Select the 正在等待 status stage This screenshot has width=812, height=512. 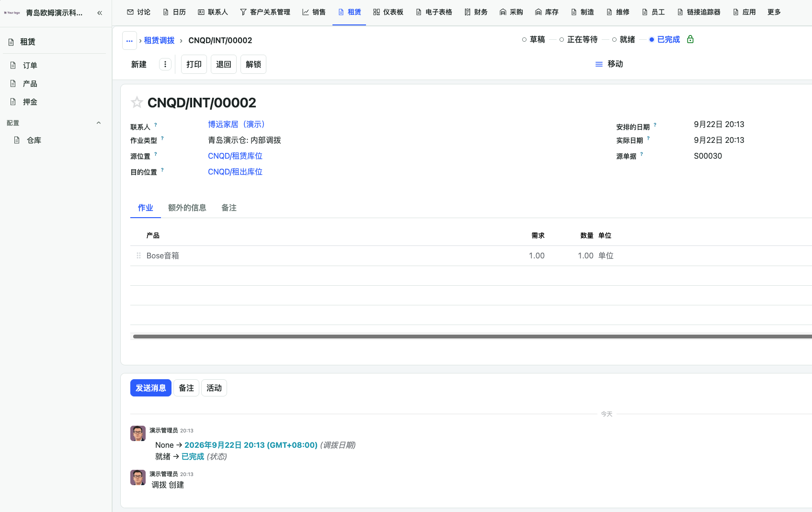pyautogui.click(x=578, y=40)
